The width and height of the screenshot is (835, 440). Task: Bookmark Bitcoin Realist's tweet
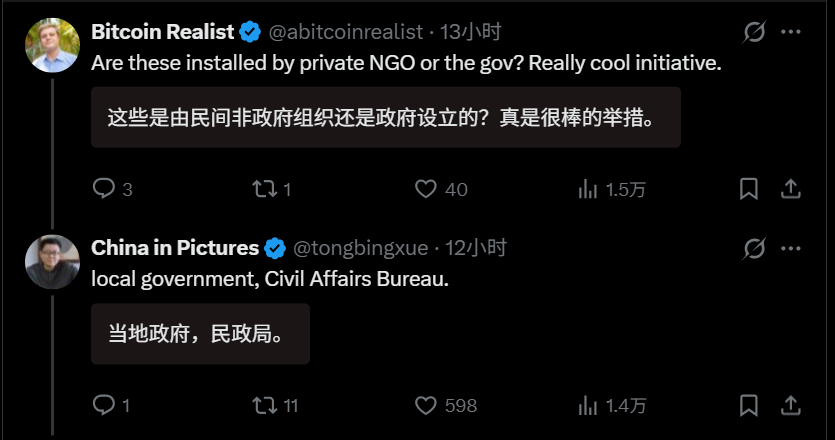click(x=748, y=189)
